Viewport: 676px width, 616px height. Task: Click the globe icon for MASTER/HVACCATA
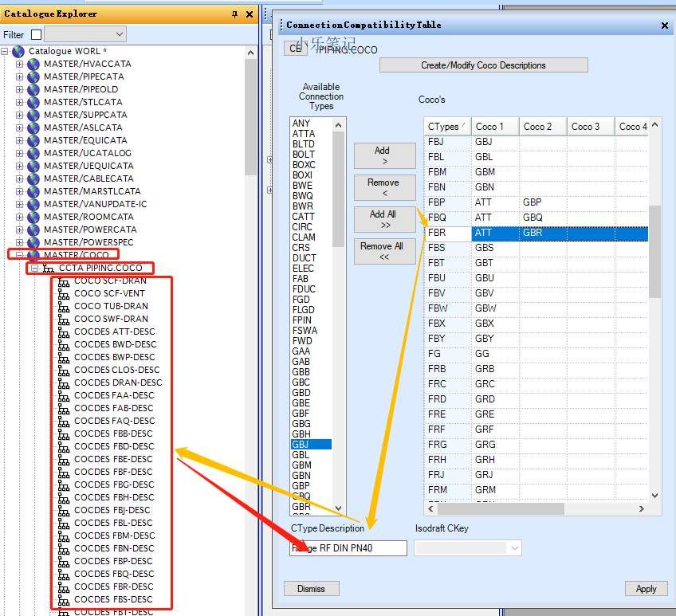(x=33, y=65)
